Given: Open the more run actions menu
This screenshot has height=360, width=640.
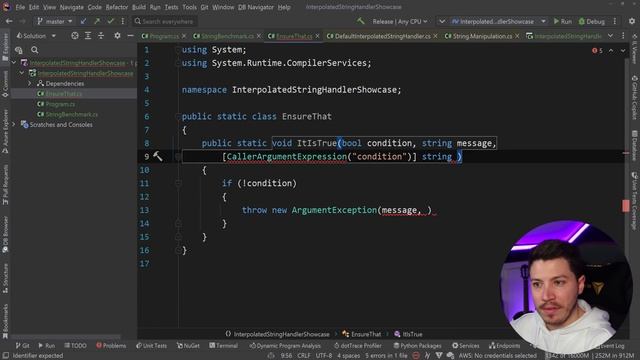Looking at the screenshot, I should pos(615,21).
